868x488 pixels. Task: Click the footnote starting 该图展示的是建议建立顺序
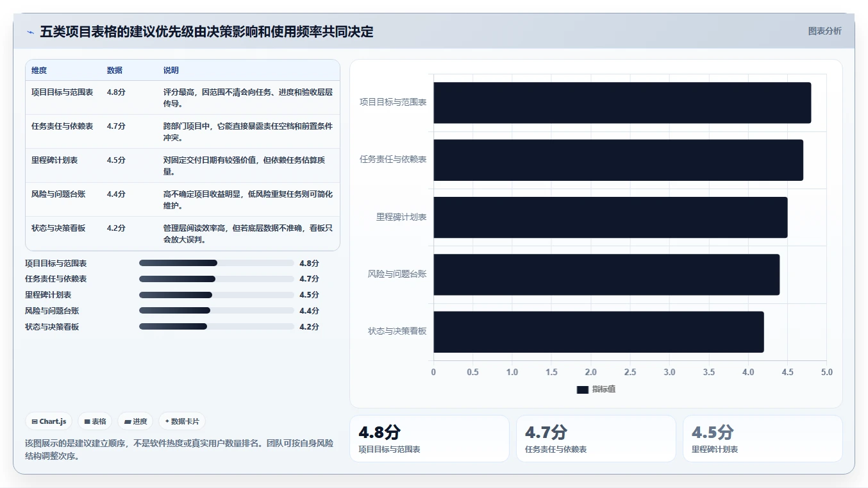(x=179, y=450)
